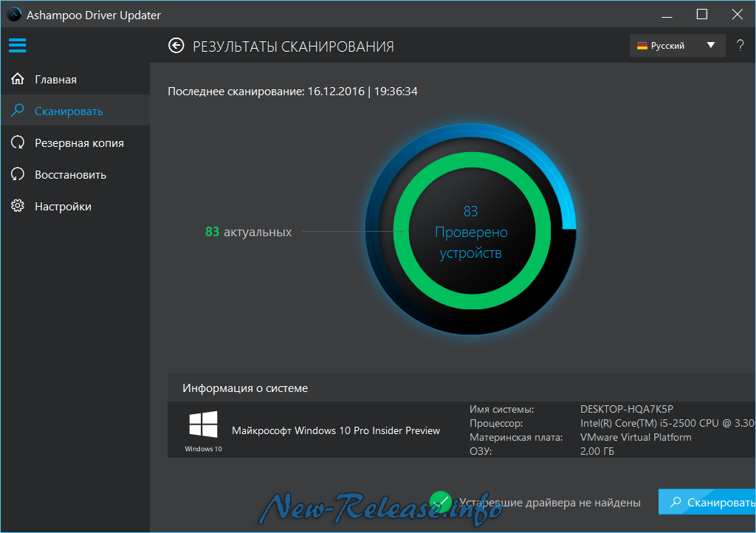Viewport: 756px width, 533px height.
Task: Go to Резервная копия section
Action: tap(75, 142)
